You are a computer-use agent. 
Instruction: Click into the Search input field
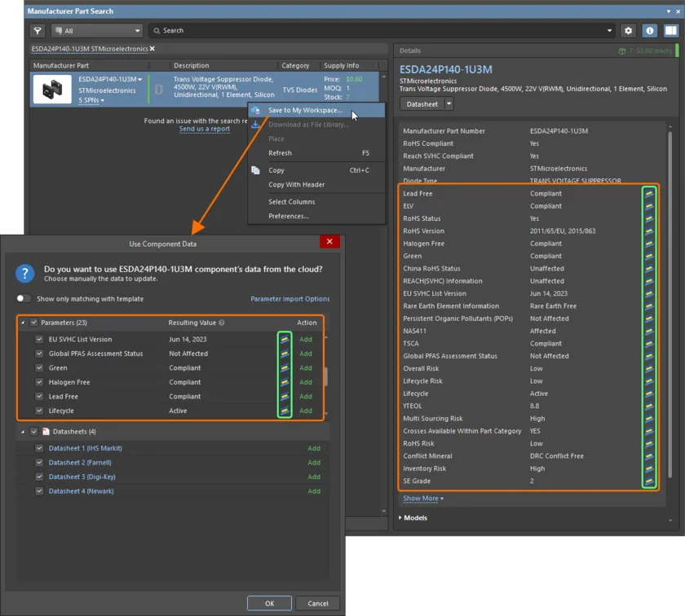click(382, 31)
